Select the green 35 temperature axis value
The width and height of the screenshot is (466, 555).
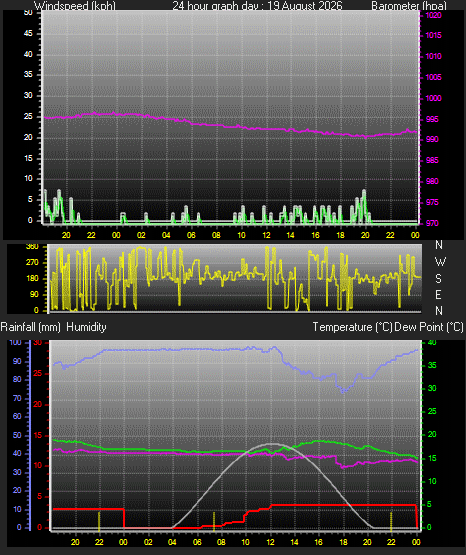(432, 365)
